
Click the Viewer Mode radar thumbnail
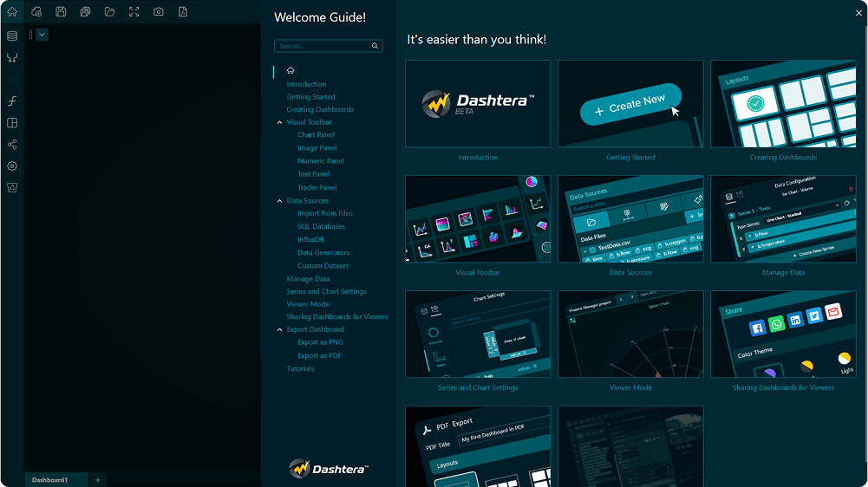tap(630, 334)
